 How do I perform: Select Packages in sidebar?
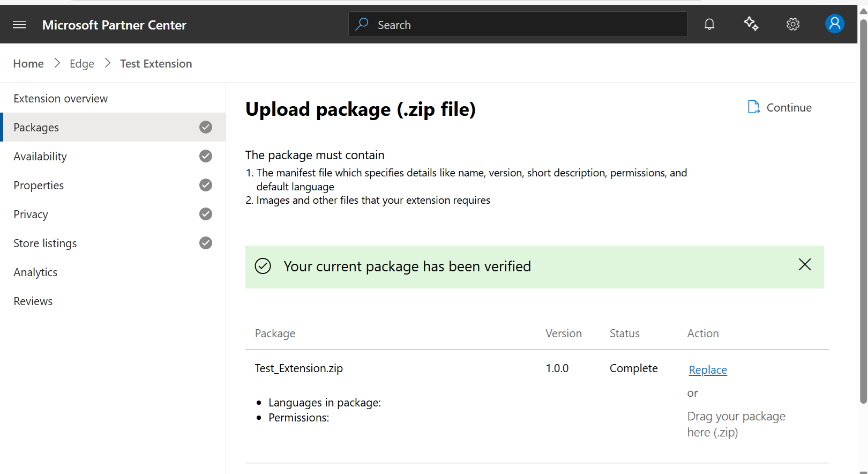pyautogui.click(x=113, y=127)
